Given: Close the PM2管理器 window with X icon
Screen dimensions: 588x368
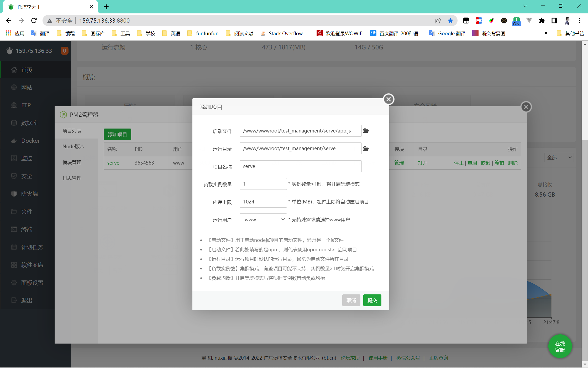Looking at the screenshot, I should [x=526, y=107].
